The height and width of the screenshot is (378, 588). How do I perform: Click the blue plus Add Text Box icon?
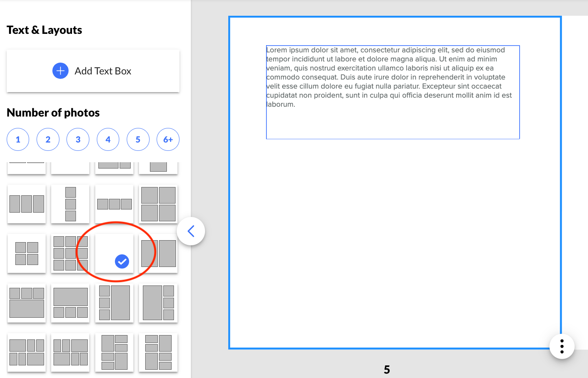[60, 71]
